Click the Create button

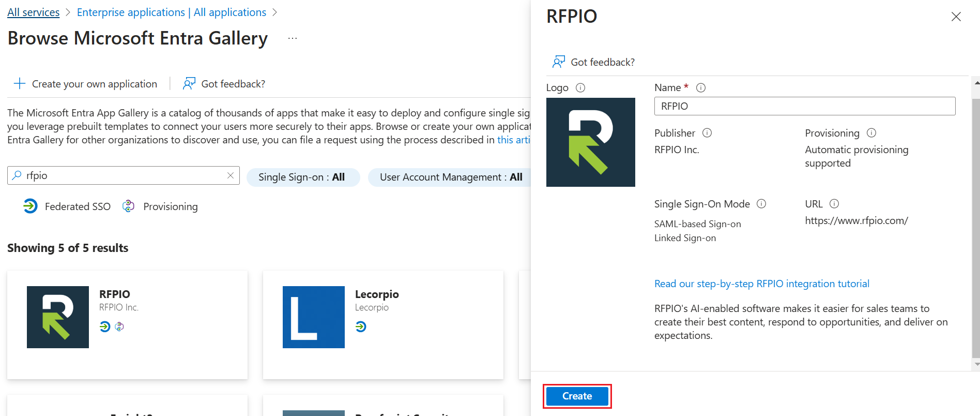(x=577, y=396)
